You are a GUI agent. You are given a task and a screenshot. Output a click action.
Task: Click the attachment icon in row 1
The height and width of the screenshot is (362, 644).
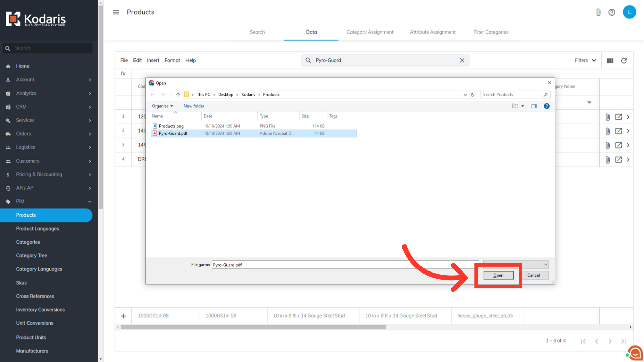607,117
